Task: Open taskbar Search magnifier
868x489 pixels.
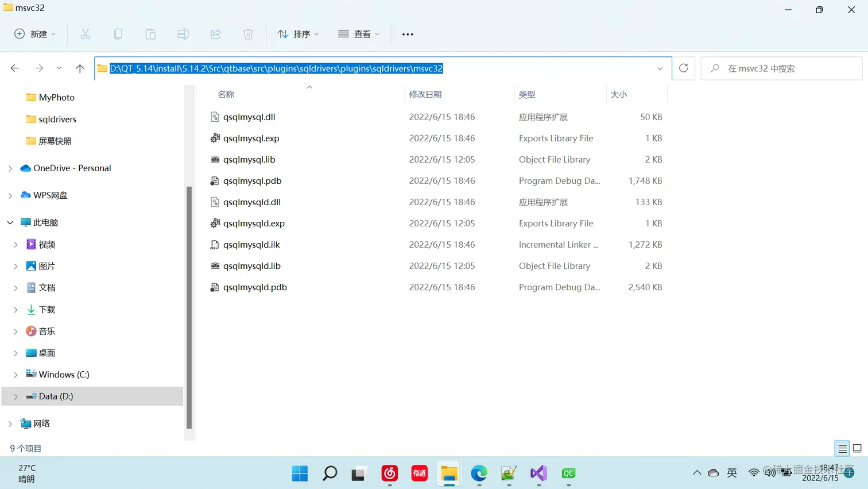Action: [x=330, y=473]
